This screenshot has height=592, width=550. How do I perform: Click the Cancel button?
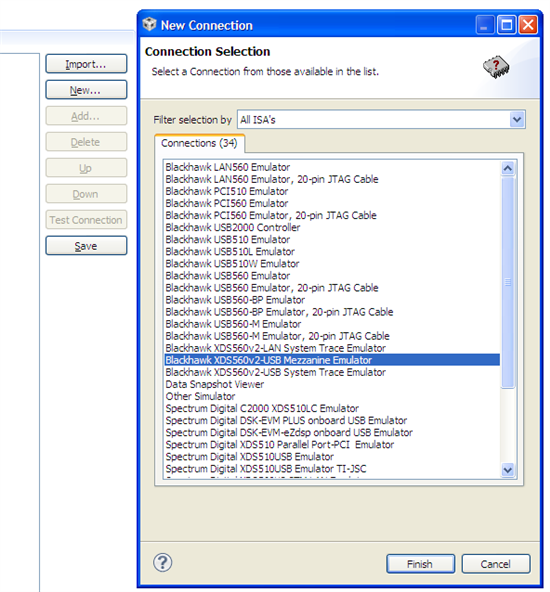[496, 564]
